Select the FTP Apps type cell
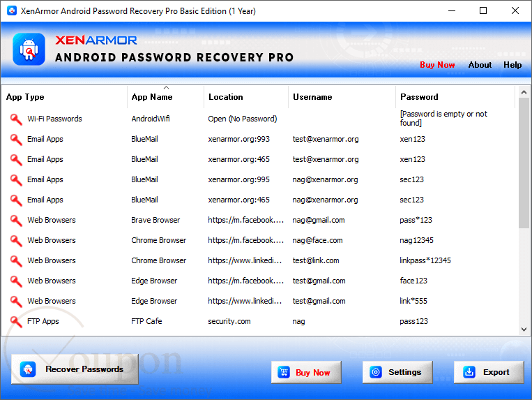 pos(43,321)
